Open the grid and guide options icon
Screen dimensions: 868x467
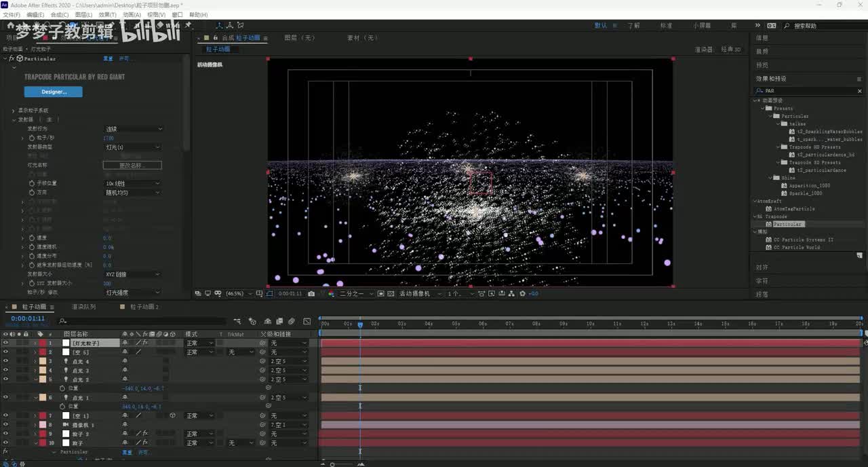click(x=259, y=293)
